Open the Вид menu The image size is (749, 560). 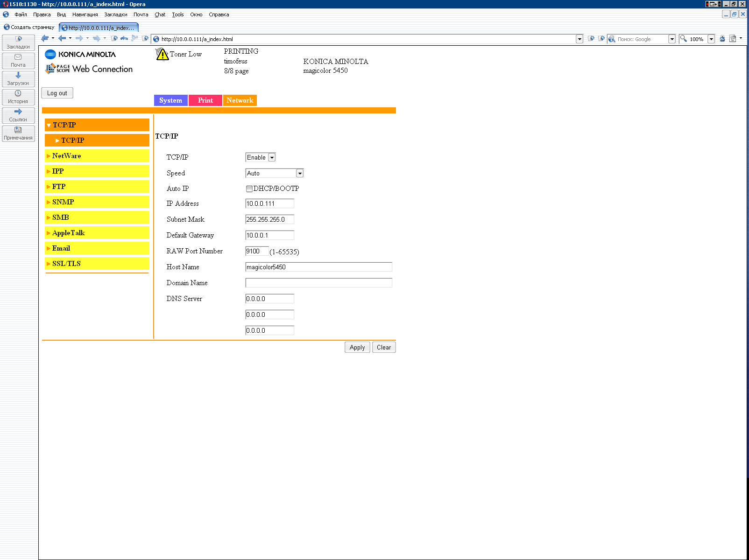point(61,14)
